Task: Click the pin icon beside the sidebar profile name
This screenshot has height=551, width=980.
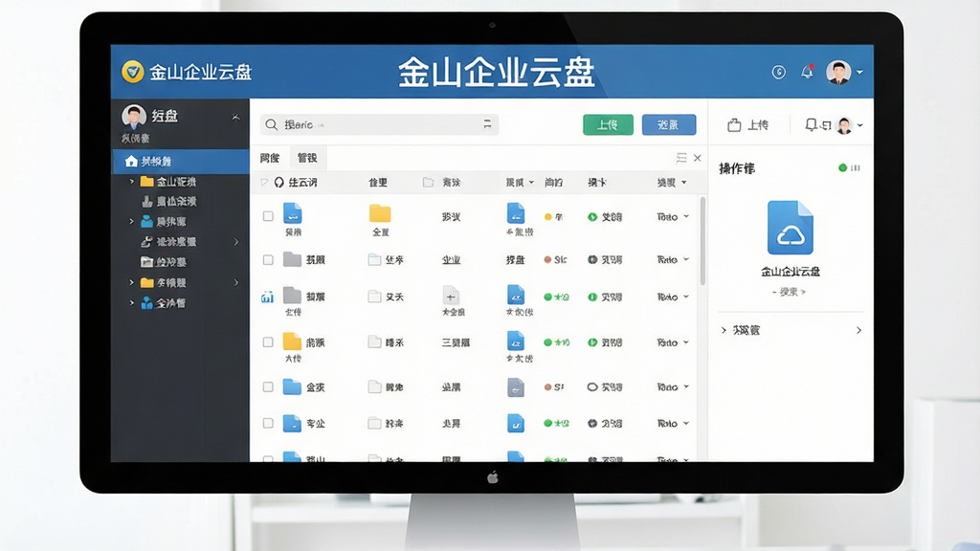Action: coord(235,117)
